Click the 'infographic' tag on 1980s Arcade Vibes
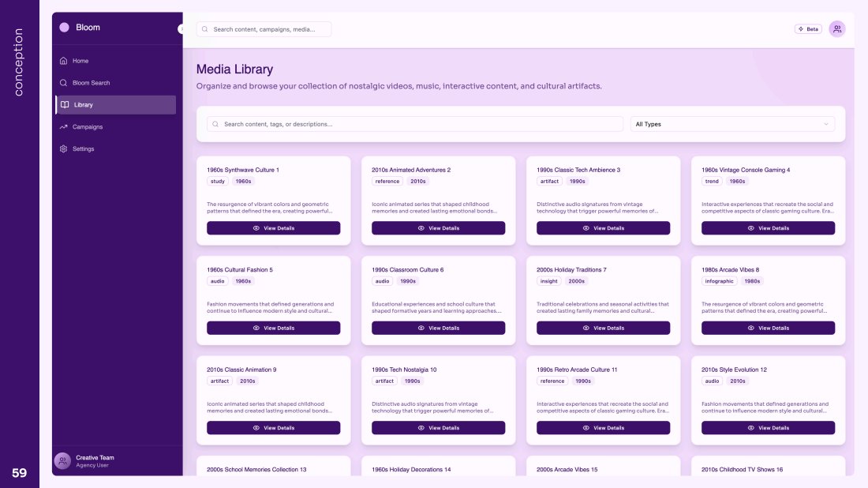This screenshot has height=488, width=868. coord(719,281)
